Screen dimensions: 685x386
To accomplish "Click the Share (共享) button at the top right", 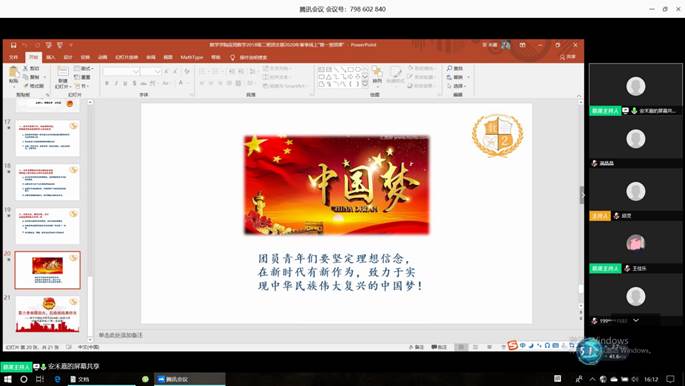I will (x=568, y=57).
